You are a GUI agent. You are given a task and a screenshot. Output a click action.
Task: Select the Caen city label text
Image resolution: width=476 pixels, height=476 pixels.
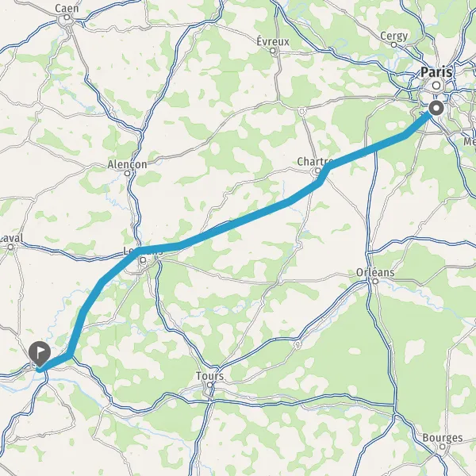click(67, 9)
